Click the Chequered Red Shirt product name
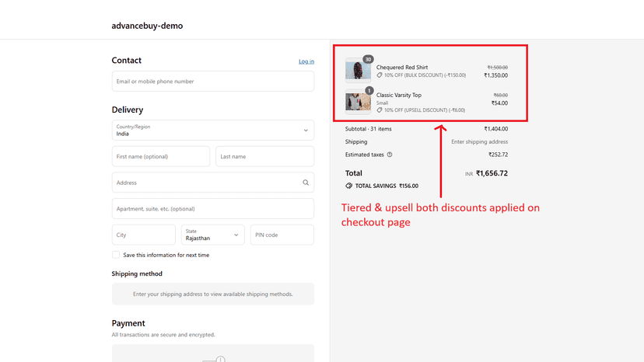The image size is (644, 362). coord(402,68)
